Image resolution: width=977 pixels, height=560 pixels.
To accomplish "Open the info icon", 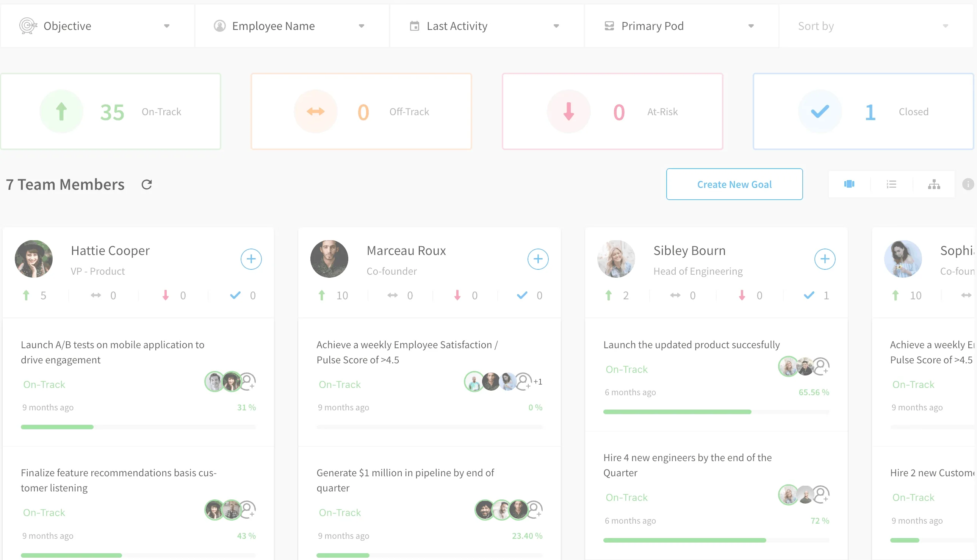I will (968, 184).
